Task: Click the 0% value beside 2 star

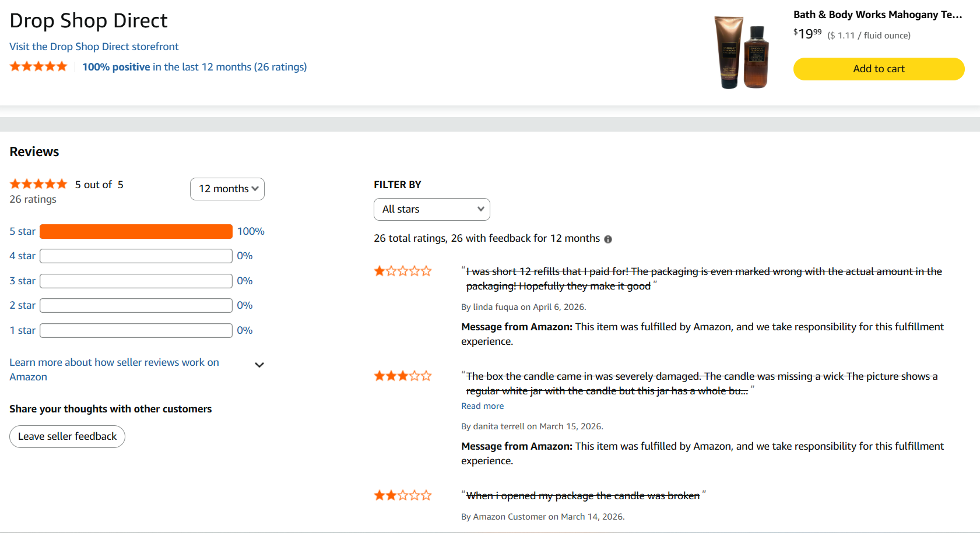Action: (245, 305)
